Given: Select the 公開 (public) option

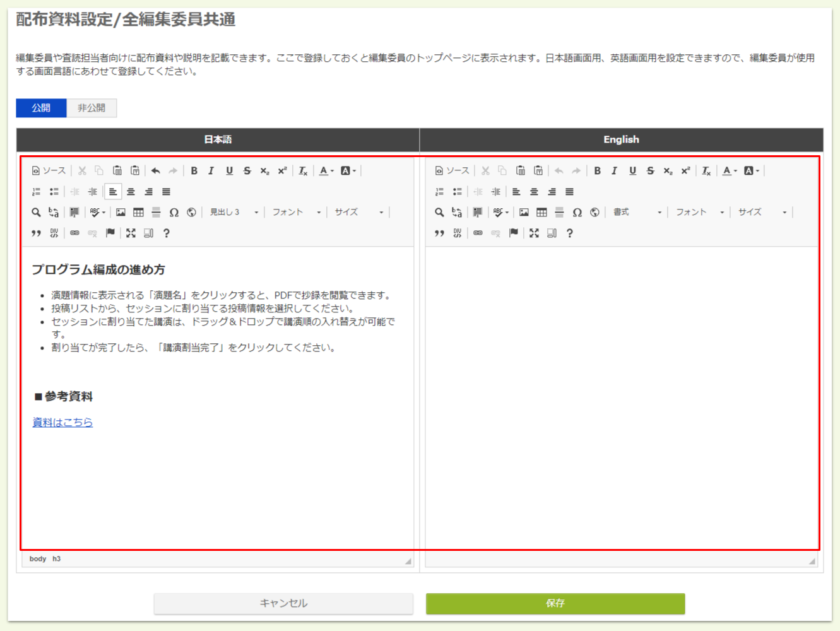Looking at the screenshot, I should (40, 107).
